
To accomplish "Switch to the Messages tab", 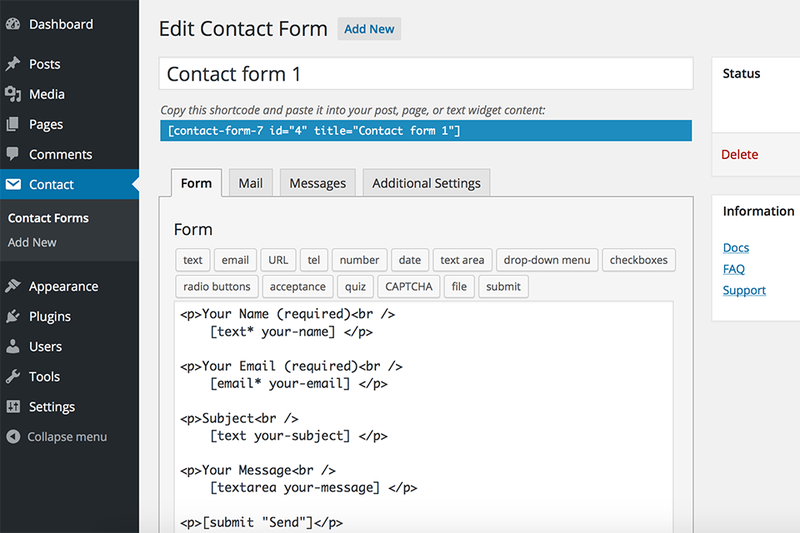I will coord(317,183).
